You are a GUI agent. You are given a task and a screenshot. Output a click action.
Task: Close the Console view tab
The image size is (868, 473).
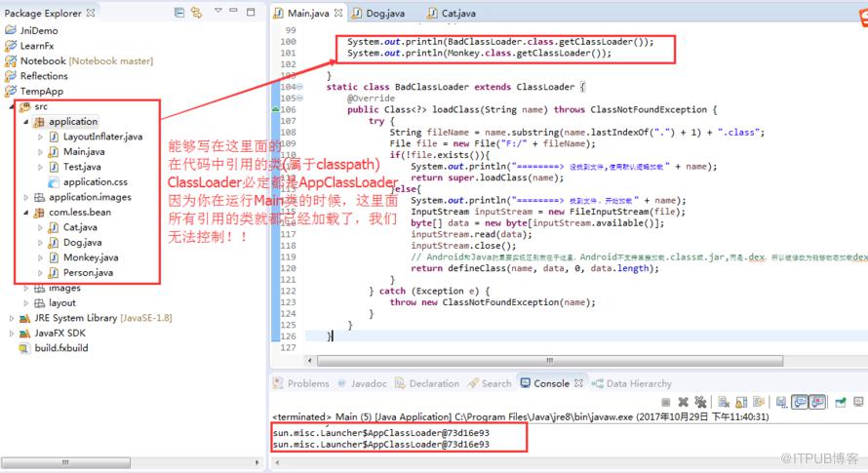coord(578,383)
